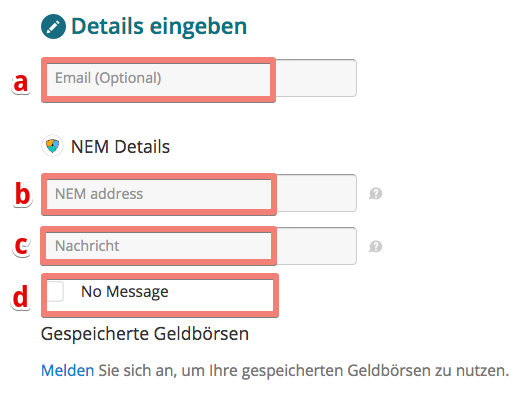Click the red annotation letter a

tap(21, 82)
